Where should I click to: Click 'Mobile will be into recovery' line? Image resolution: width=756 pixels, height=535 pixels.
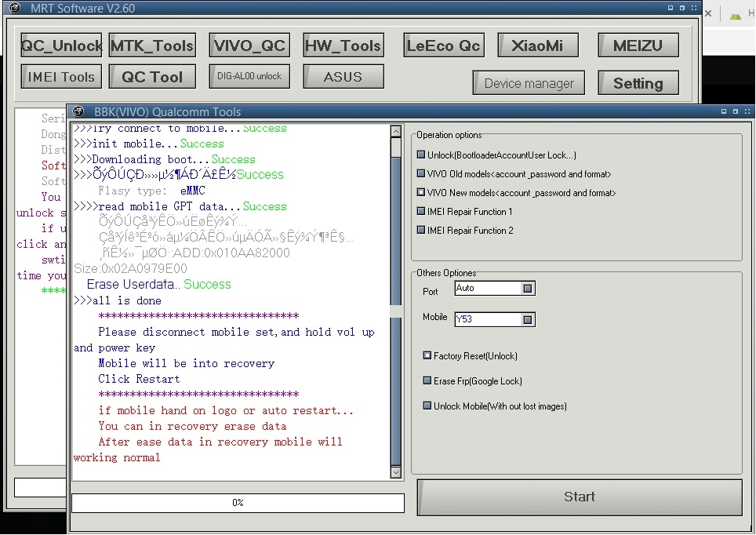click(186, 363)
